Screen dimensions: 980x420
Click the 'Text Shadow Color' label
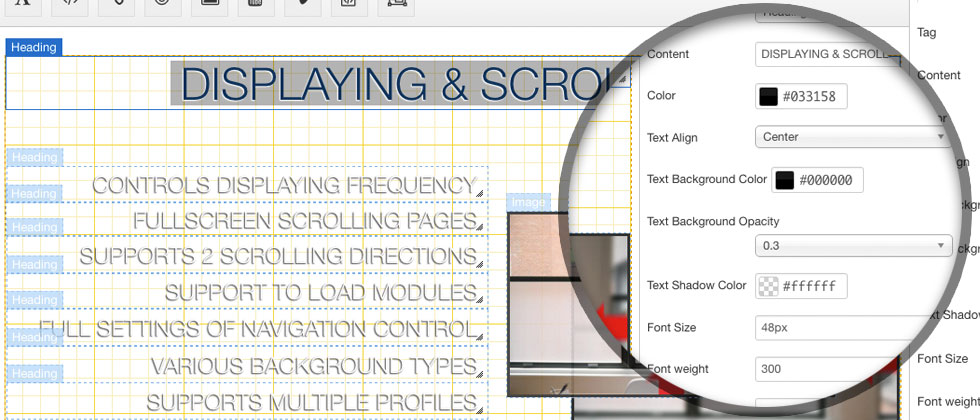696,286
